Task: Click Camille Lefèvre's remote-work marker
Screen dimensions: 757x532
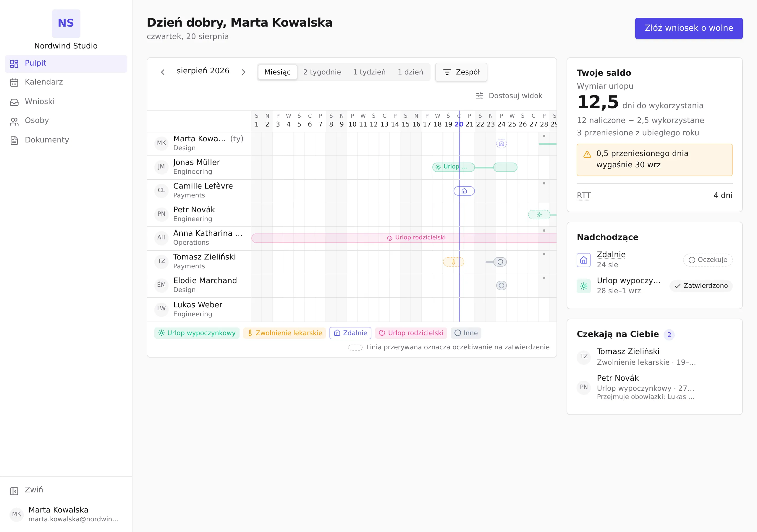Action: pos(464,191)
